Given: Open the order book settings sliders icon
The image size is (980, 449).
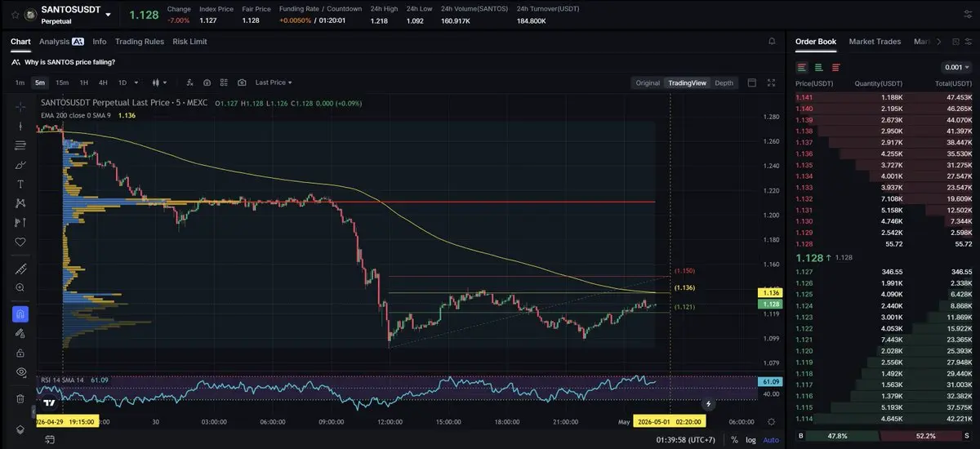Looking at the screenshot, I should 968,41.
